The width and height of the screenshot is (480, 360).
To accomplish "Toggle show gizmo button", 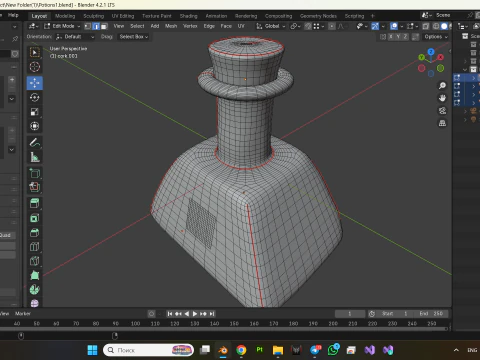I will [x=375, y=26].
